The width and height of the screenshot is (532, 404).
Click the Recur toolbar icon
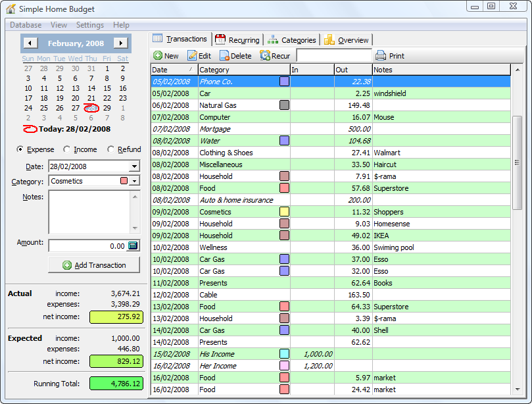coord(265,56)
